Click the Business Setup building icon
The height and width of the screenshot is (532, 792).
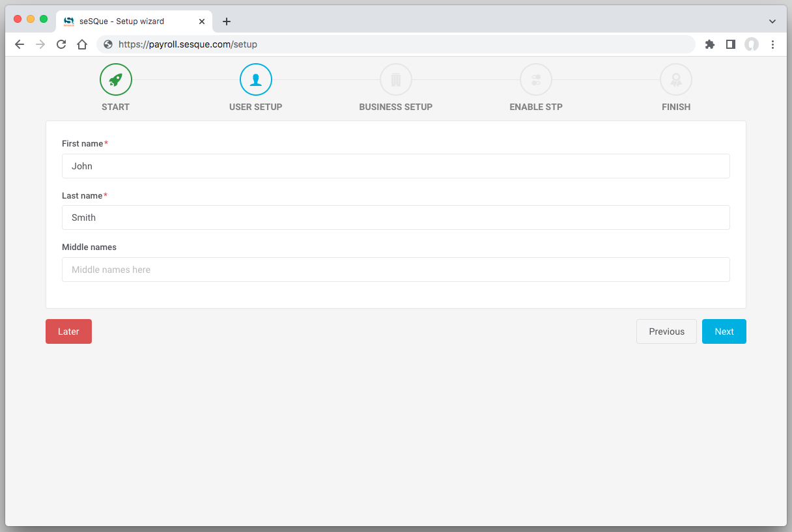click(396, 80)
